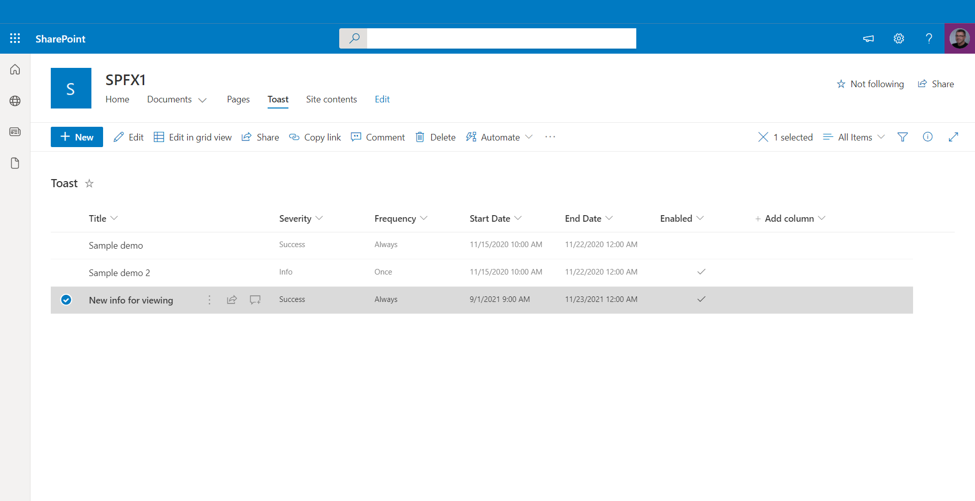Open the information details pane icon
975x501 pixels.
(x=927, y=137)
